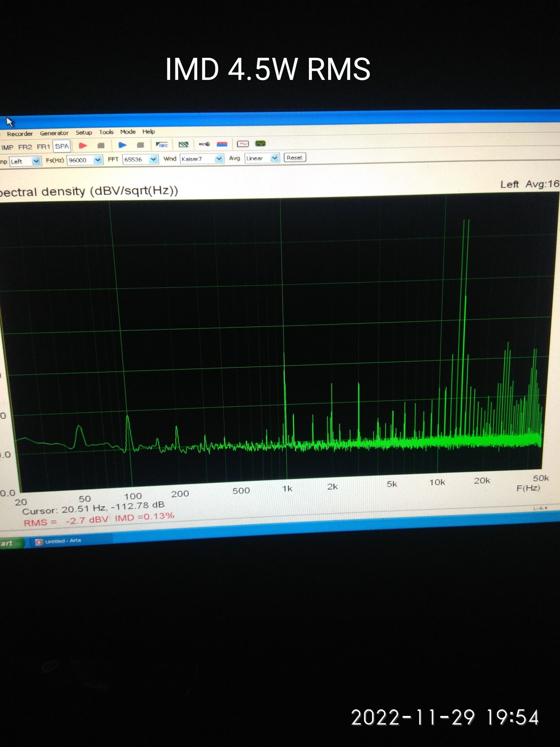This screenshot has height=747, width=560.
Task: Open the Tools menu
Action: (x=106, y=132)
